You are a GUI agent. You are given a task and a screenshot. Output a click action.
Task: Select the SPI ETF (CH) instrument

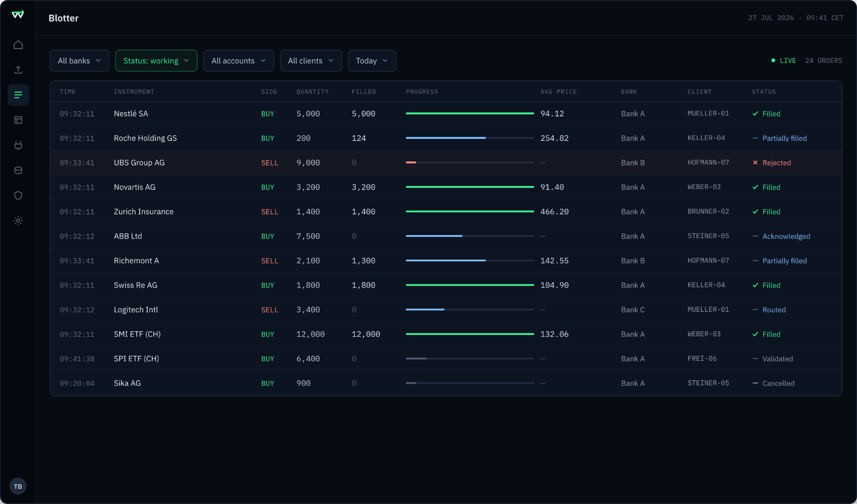pyautogui.click(x=136, y=359)
